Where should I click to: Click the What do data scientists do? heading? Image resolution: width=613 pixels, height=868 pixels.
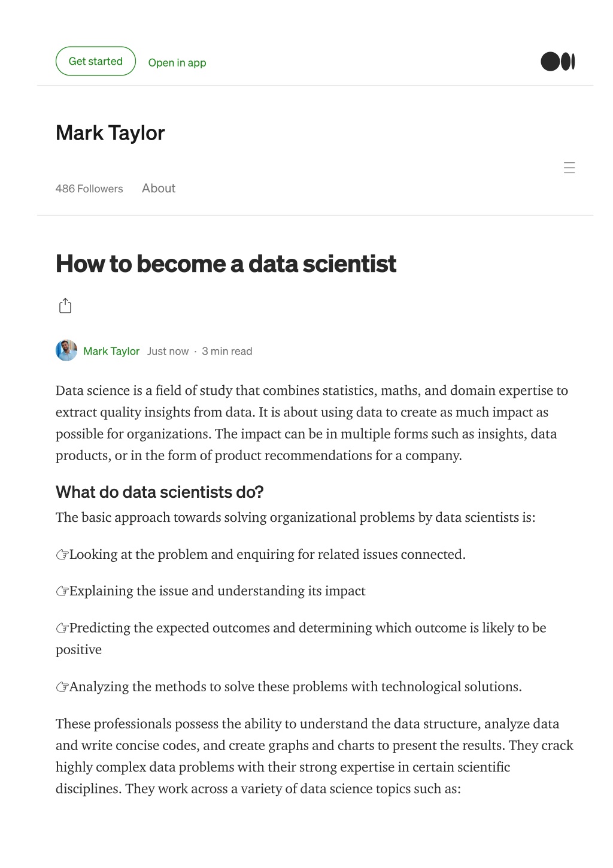coord(160,492)
